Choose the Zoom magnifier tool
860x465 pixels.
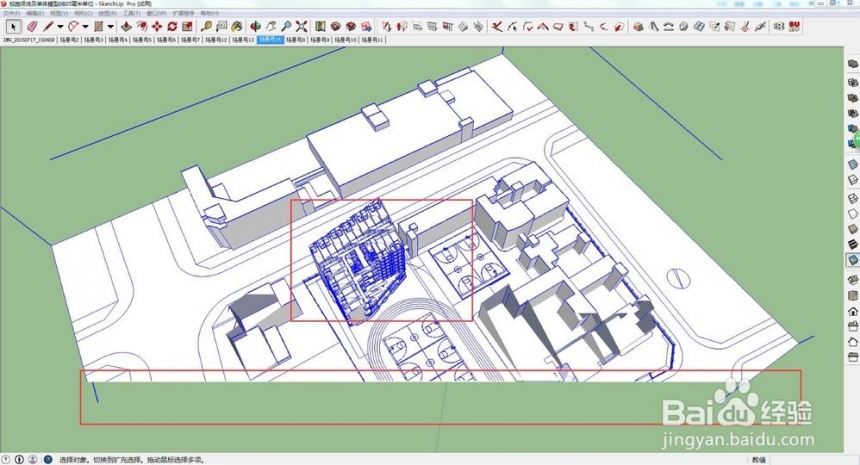pos(286,26)
